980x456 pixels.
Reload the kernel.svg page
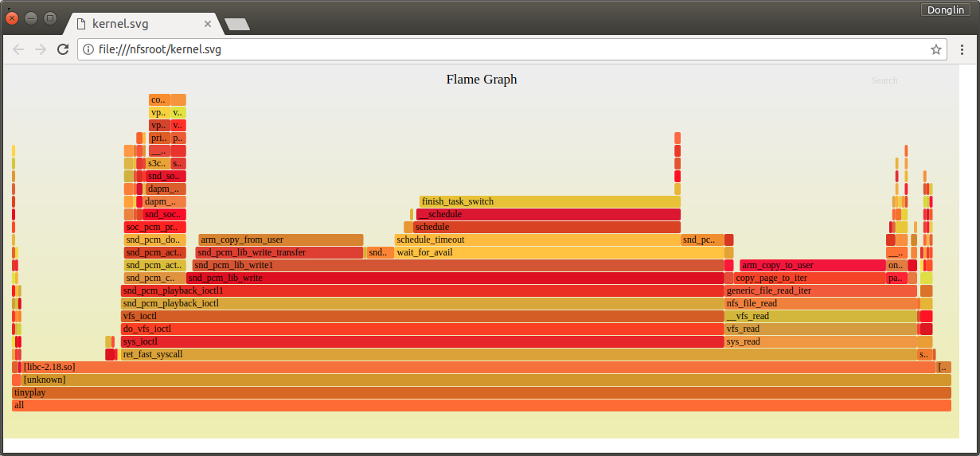62,49
